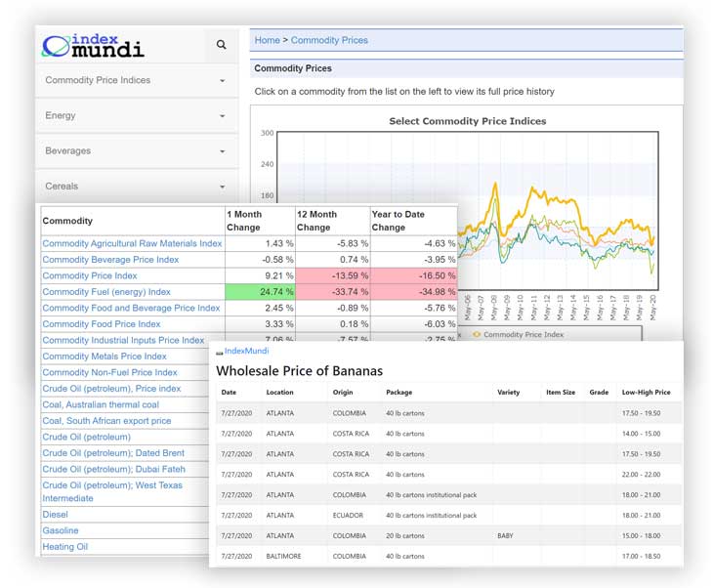This screenshot has width=713, height=588.
Task: Click Commodity Price Index chart legend entry
Action: click(519, 335)
